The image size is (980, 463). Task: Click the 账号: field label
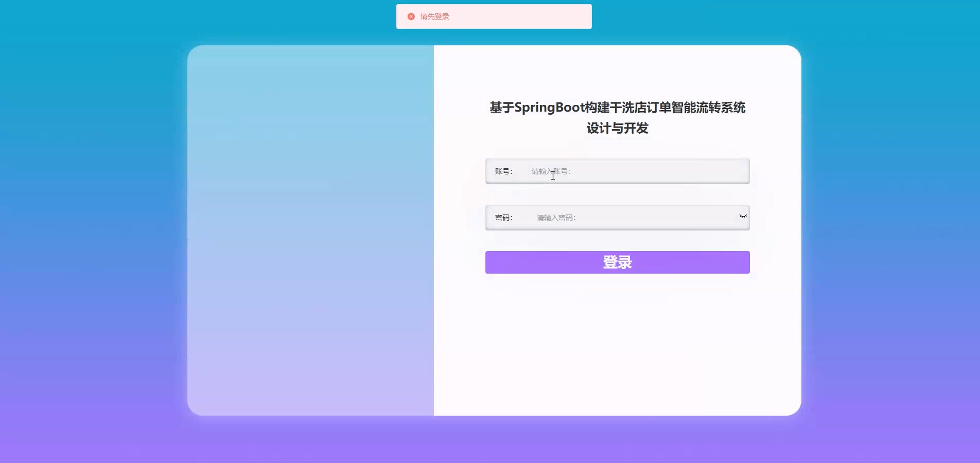[503, 171]
